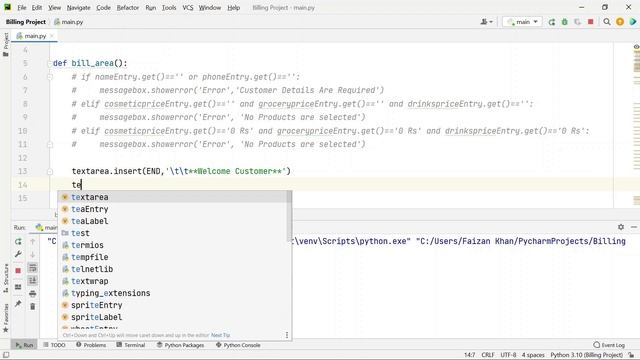Click the Print icon in Run console

point(33,294)
